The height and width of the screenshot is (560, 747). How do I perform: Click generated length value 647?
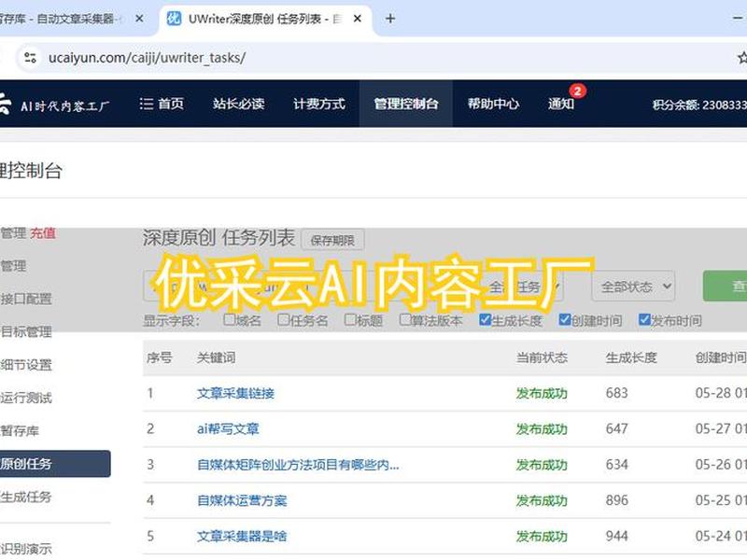point(617,429)
